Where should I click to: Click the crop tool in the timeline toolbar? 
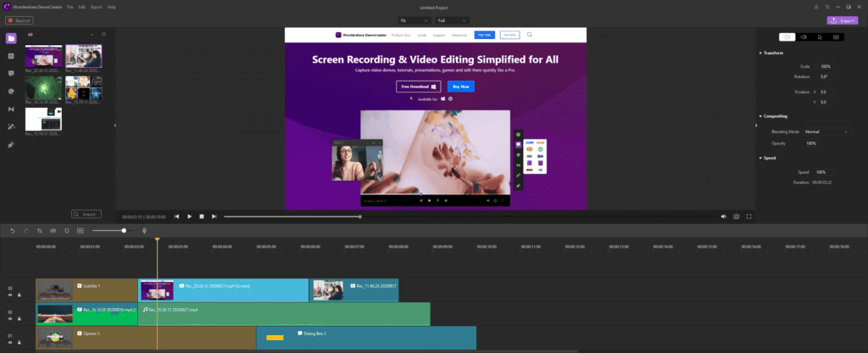click(x=39, y=230)
